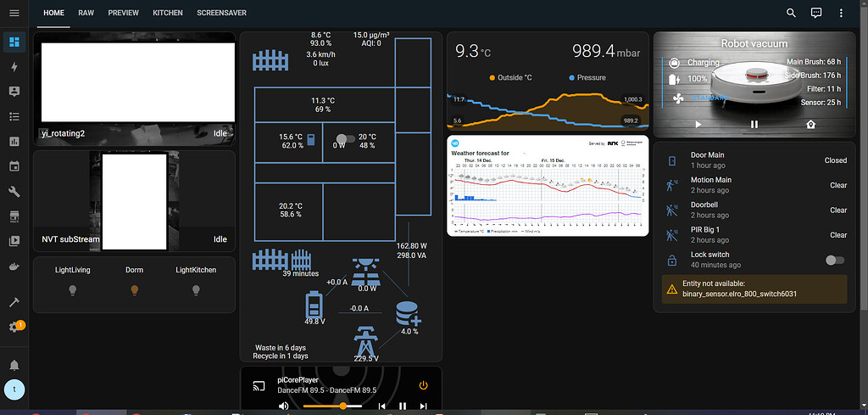Open notifications bell in sidebar

coord(14,365)
